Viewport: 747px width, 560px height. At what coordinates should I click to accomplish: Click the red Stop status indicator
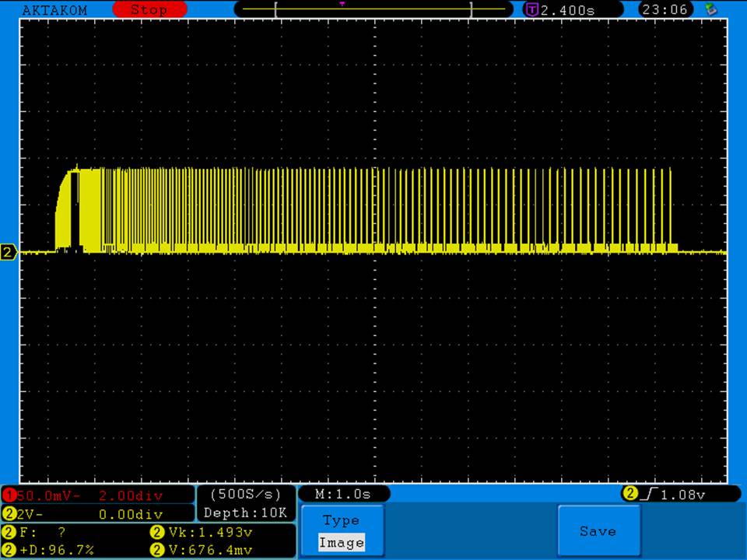[x=149, y=10]
